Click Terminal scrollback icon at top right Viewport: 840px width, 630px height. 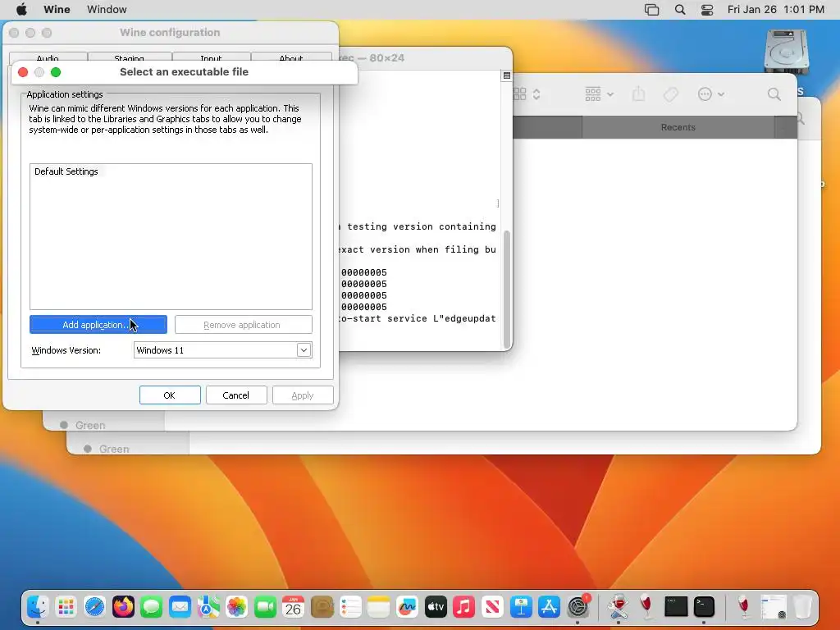coord(506,75)
